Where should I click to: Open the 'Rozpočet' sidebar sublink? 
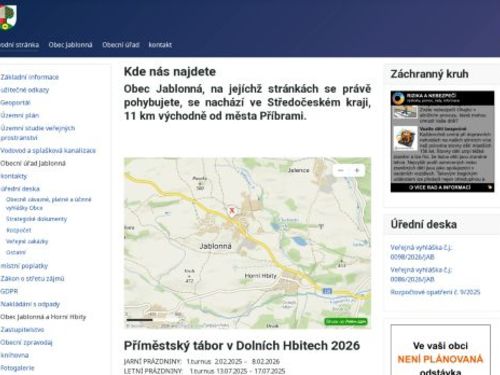tap(19, 230)
